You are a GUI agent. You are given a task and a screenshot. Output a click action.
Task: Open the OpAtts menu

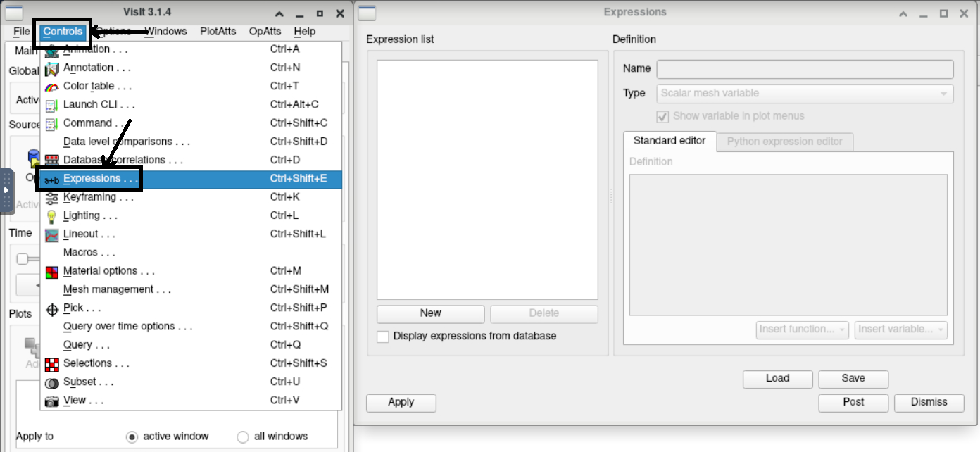[x=265, y=32]
